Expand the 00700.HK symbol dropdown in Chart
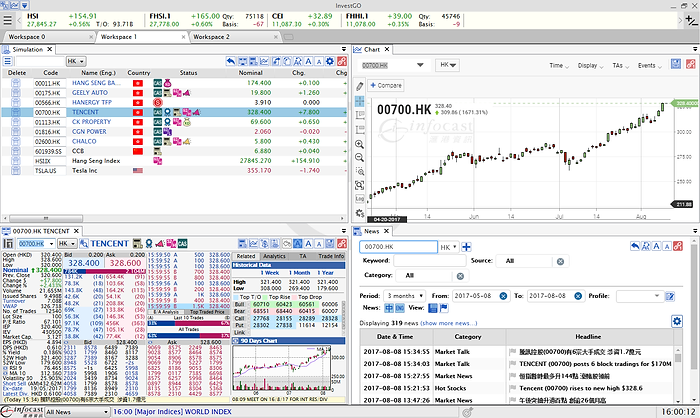The height and width of the screenshot is (418, 700). coord(420,65)
